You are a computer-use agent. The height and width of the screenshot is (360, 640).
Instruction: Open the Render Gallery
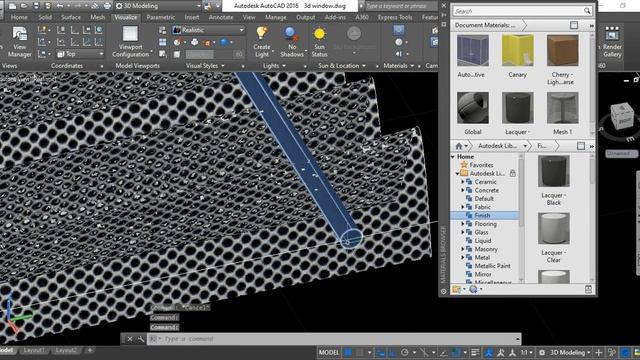pyautogui.click(x=612, y=42)
